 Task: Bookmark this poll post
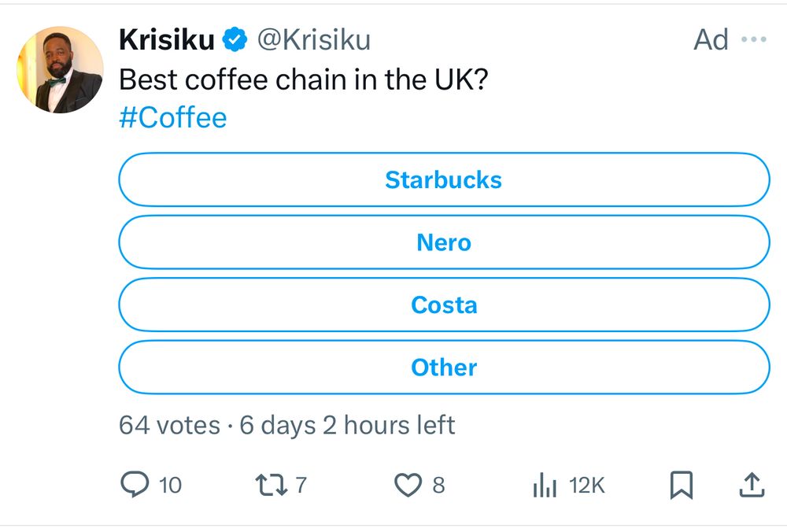(x=681, y=485)
